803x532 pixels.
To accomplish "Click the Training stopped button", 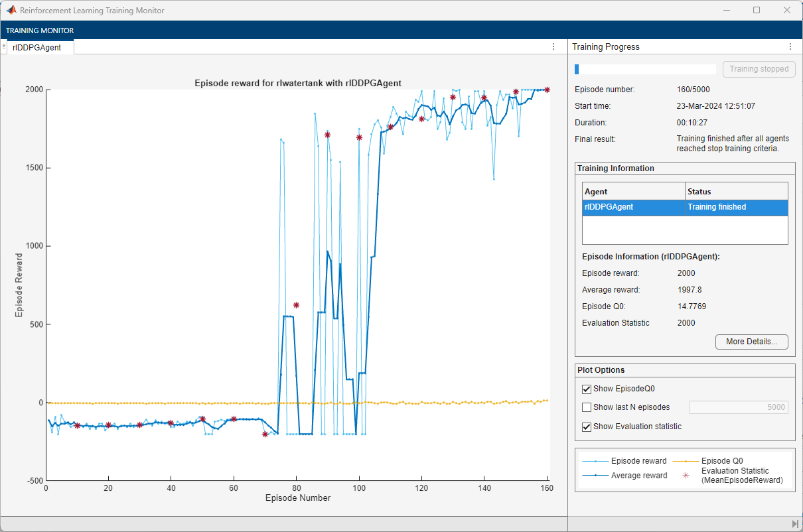I will click(x=759, y=69).
